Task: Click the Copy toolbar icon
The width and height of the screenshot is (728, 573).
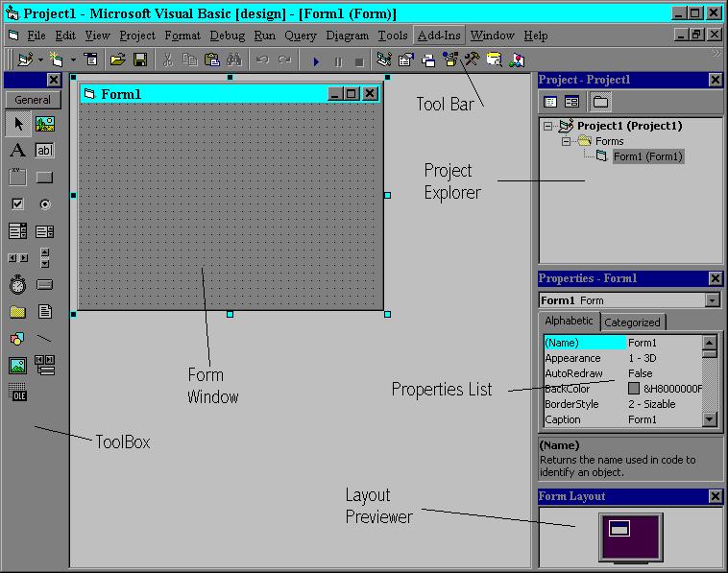Action: [x=190, y=60]
